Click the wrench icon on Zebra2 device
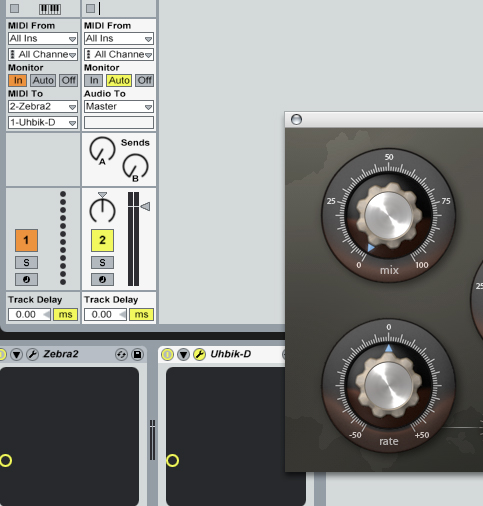483x506 pixels. click(x=32, y=354)
